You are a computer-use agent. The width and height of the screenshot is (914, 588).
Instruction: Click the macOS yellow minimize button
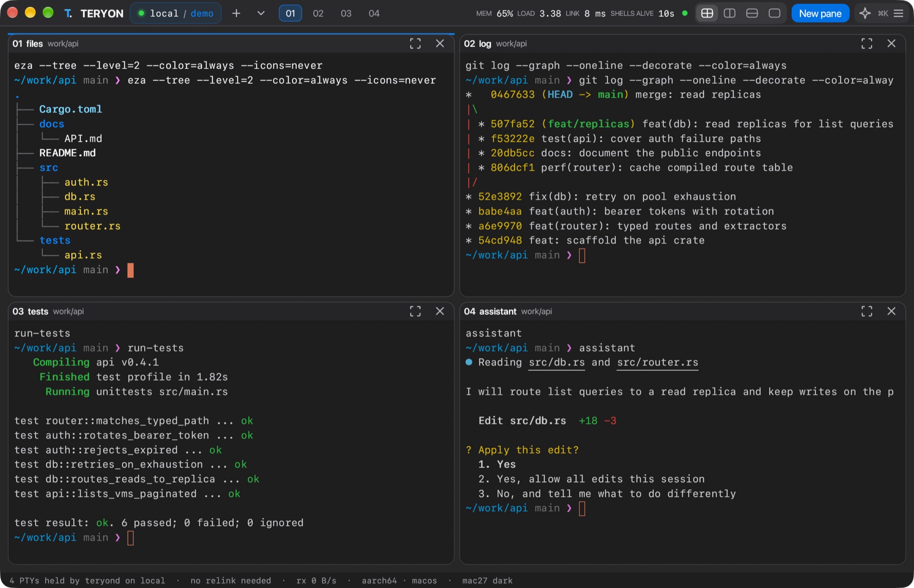click(30, 13)
